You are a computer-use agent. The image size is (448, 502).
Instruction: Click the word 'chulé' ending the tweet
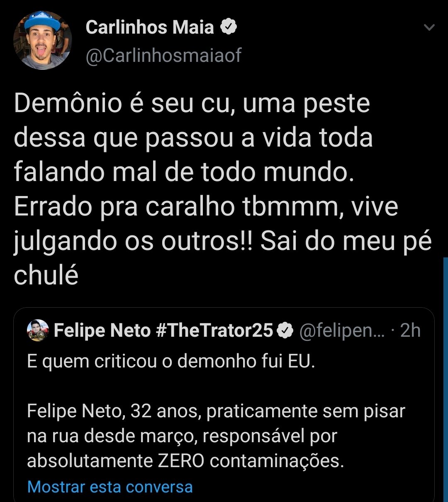coord(46,275)
